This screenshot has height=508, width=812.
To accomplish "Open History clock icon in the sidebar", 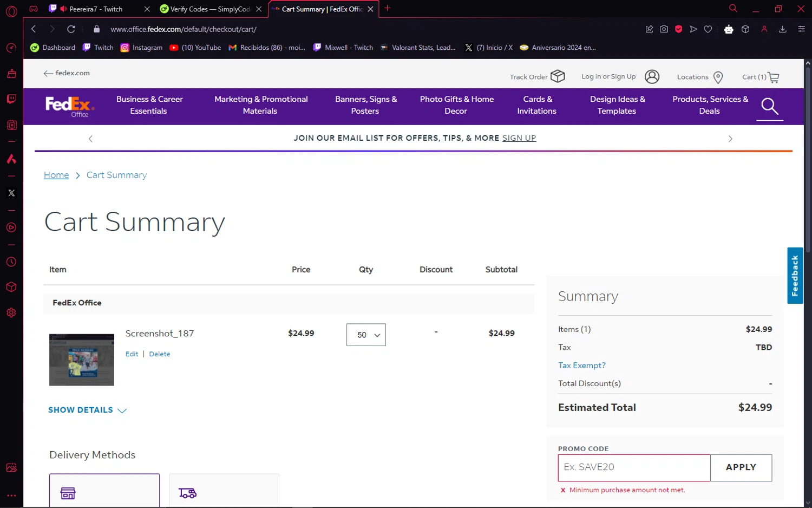I will (11, 262).
